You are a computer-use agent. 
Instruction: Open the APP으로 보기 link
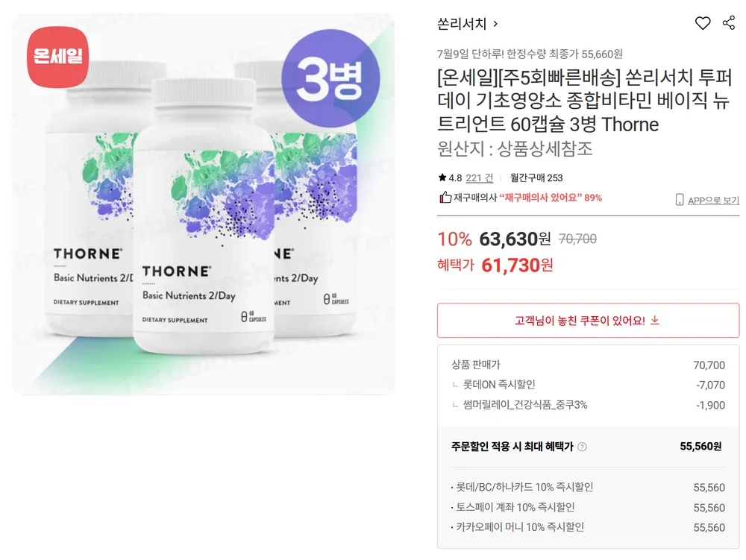click(713, 201)
